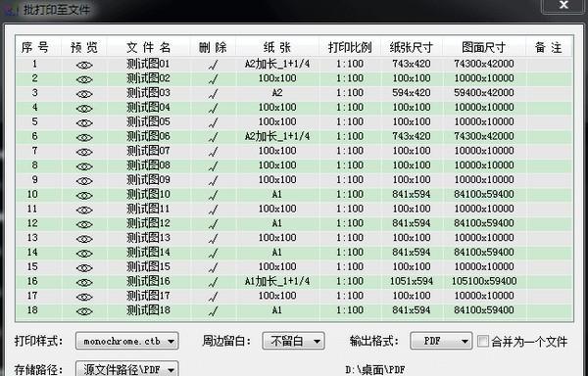Open 存储路径 源文件路径\PDF dropdown
The height and width of the screenshot is (376, 588).
click(x=127, y=369)
